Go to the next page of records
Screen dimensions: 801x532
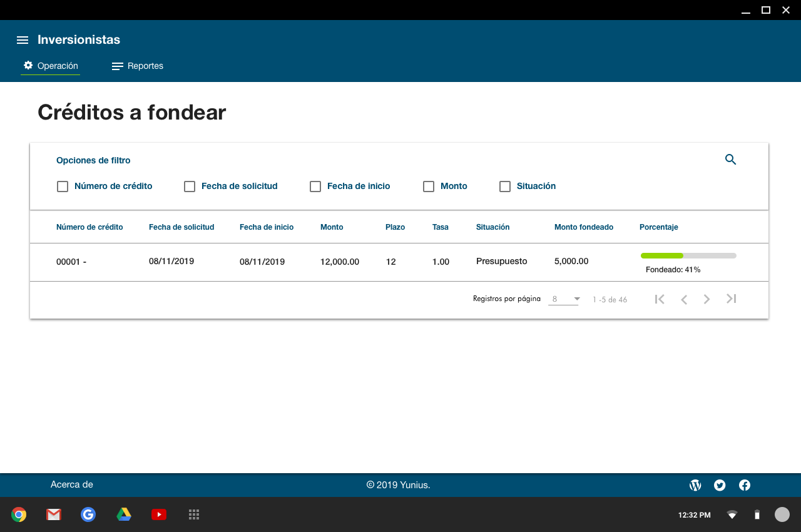point(707,299)
